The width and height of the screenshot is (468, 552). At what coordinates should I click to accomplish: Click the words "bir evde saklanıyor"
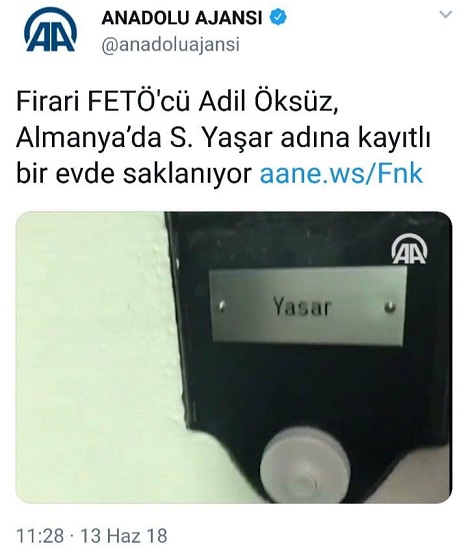pos(135,174)
